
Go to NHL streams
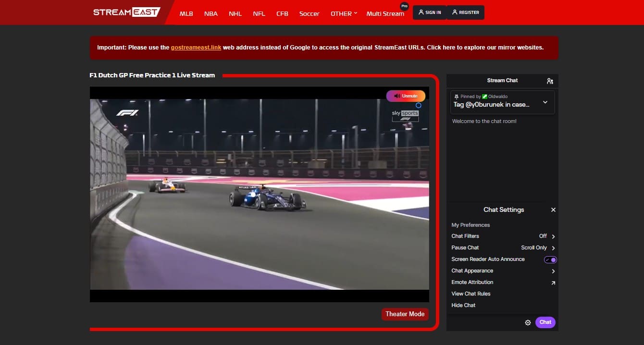pyautogui.click(x=235, y=13)
